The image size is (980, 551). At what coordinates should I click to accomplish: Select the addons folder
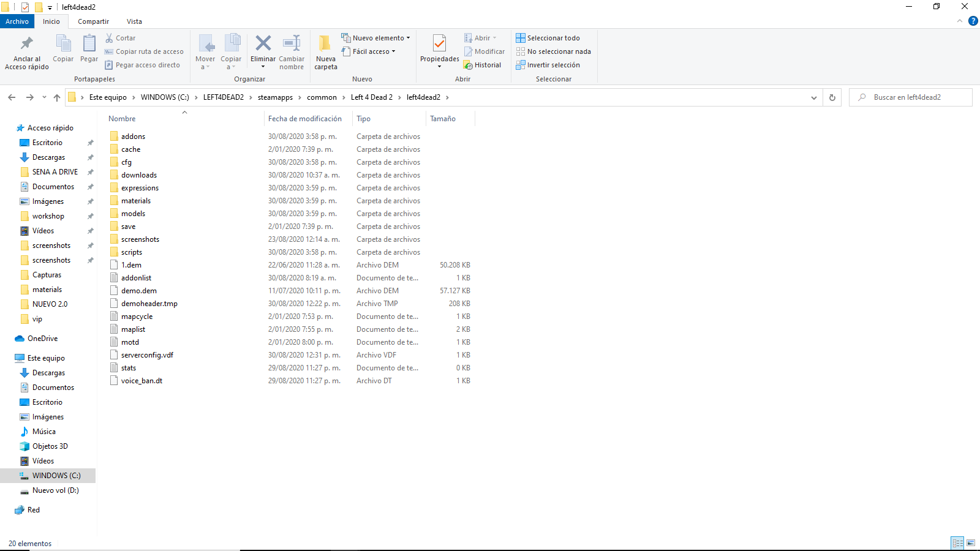click(x=133, y=137)
